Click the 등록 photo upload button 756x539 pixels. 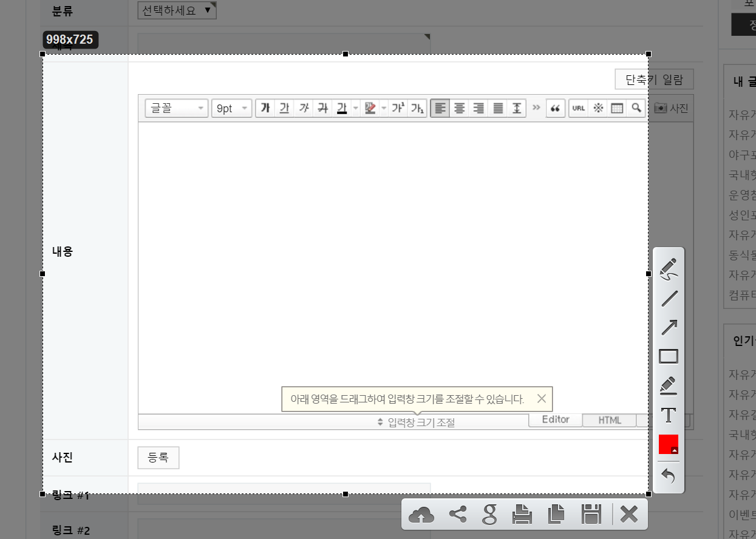[x=158, y=458]
